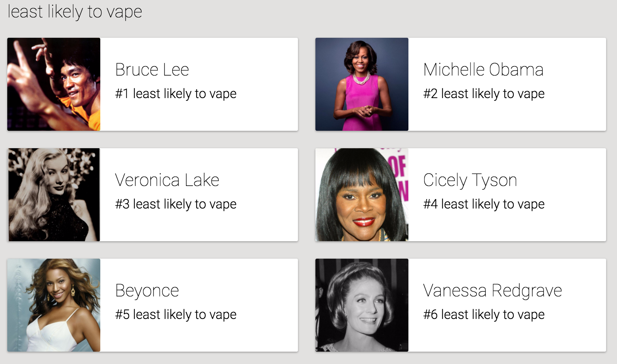
Task: Click the 'least likely to vape' page heading
Action: (75, 12)
